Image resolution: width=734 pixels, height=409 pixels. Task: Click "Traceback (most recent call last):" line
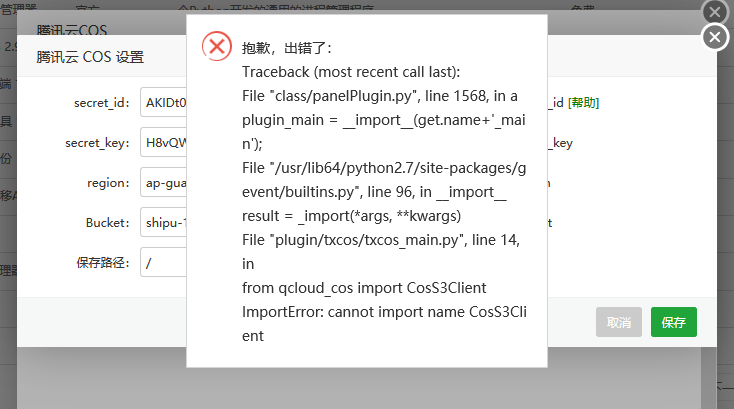351,72
